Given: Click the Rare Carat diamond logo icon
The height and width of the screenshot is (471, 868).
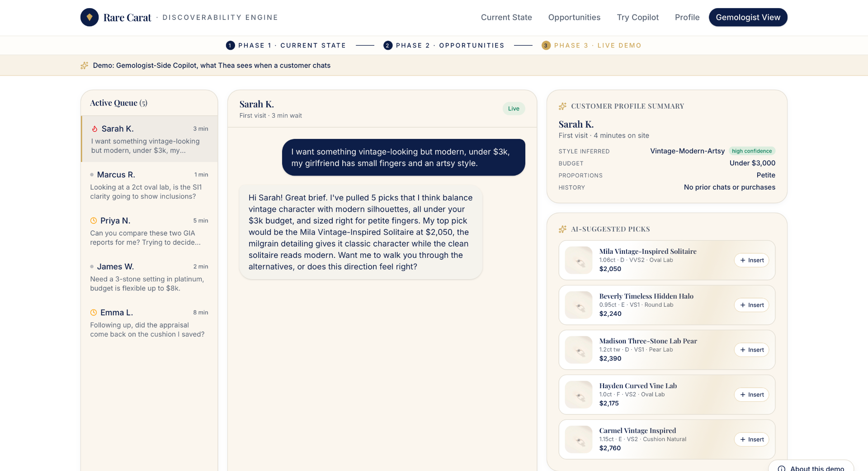Looking at the screenshot, I should [90, 17].
